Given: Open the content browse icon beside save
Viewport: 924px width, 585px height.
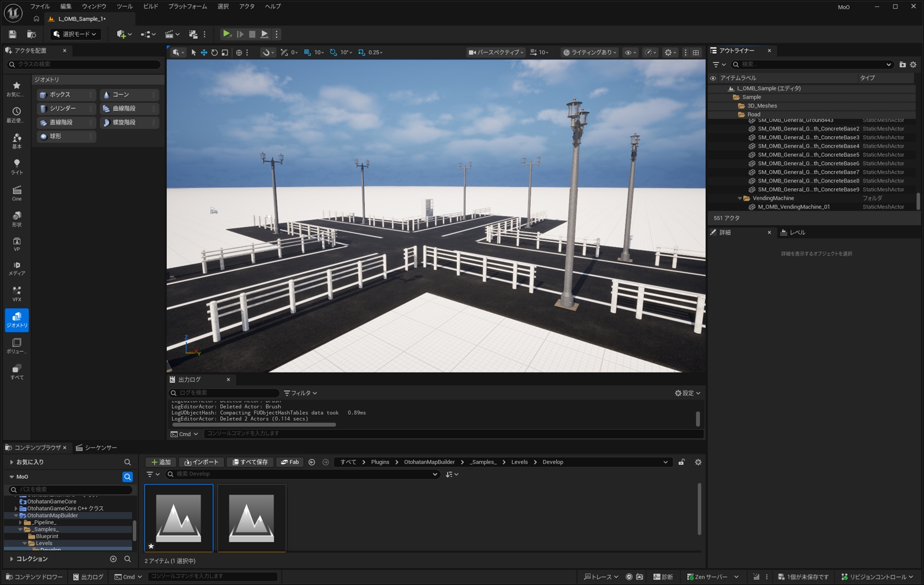Looking at the screenshot, I should [31, 34].
